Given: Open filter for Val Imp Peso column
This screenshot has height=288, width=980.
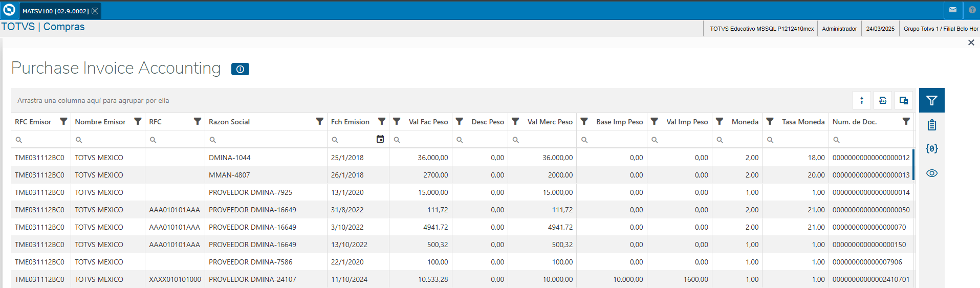Looking at the screenshot, I should (x=654, y=121).
